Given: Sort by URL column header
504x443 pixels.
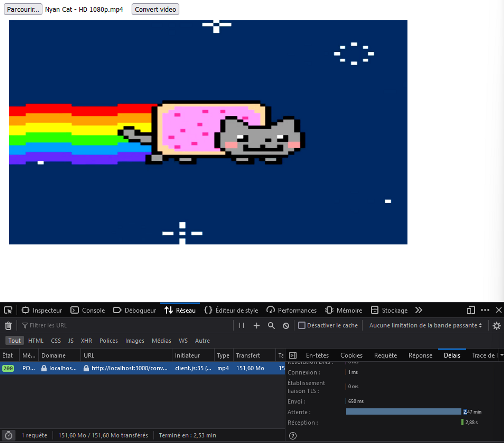Looking at the screenshot, I should point(126,355).
